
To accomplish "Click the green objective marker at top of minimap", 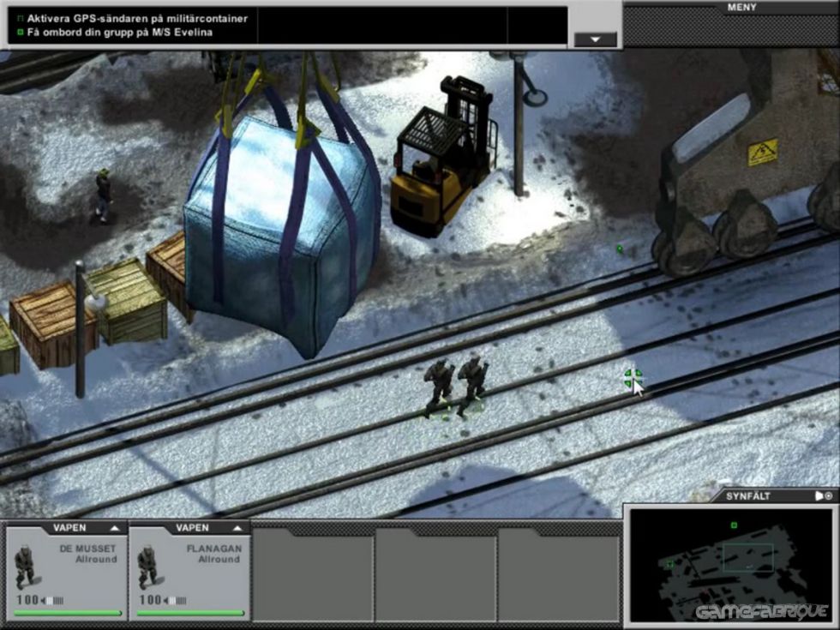I will tap(734, 525).
